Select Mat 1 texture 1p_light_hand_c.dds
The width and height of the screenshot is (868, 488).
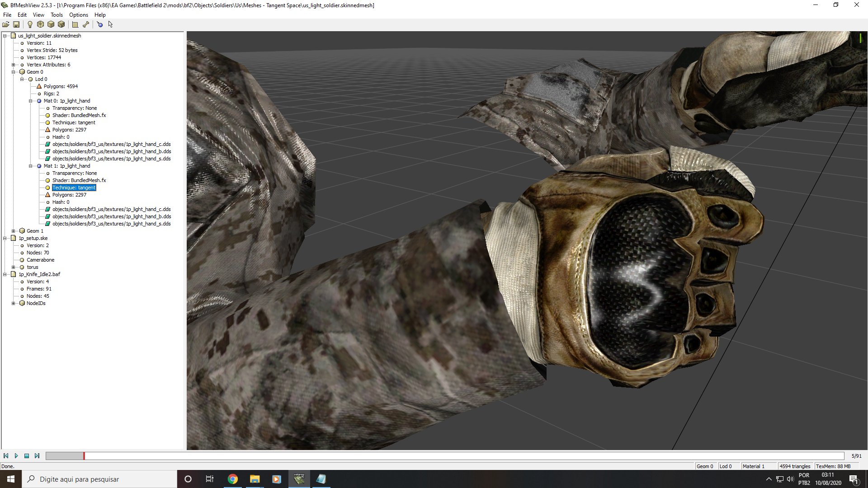111,209
